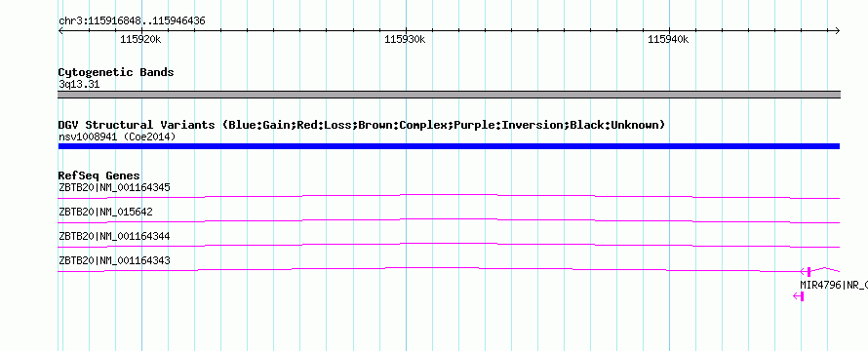
Task: Select the magenta intron line of NM_015642
Action: 449,220
